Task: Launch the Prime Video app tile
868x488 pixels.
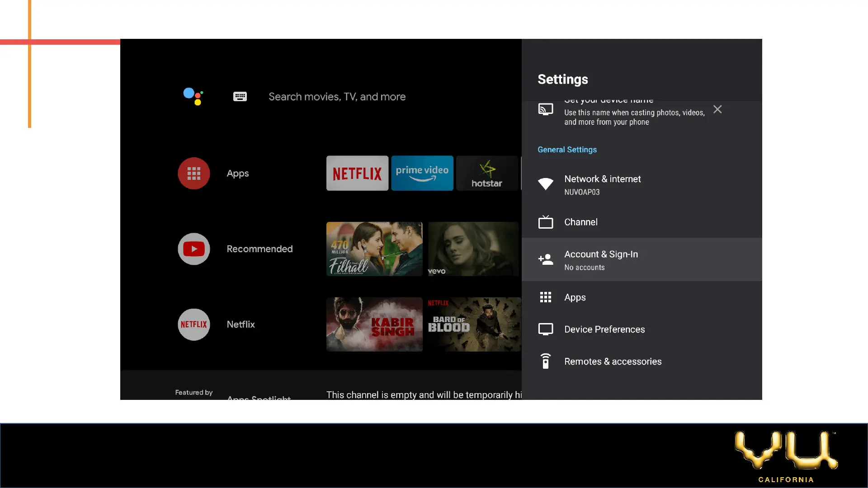Action: 422,174
